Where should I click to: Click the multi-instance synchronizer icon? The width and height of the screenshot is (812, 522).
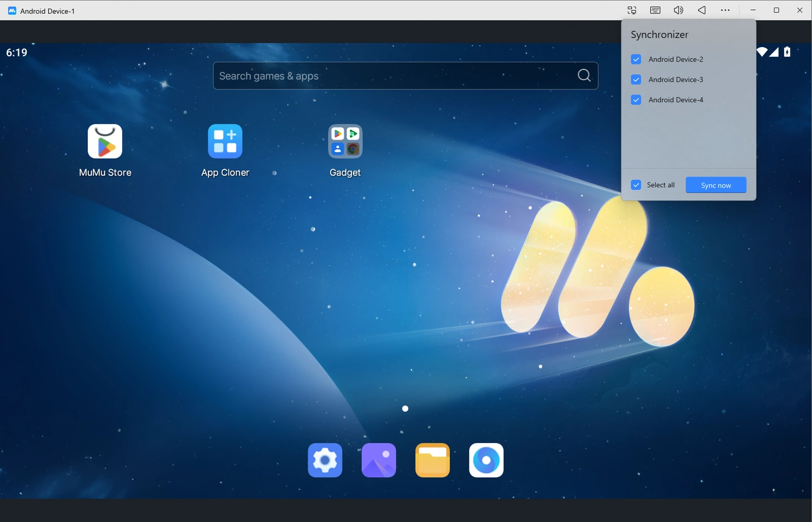point(631,10)
